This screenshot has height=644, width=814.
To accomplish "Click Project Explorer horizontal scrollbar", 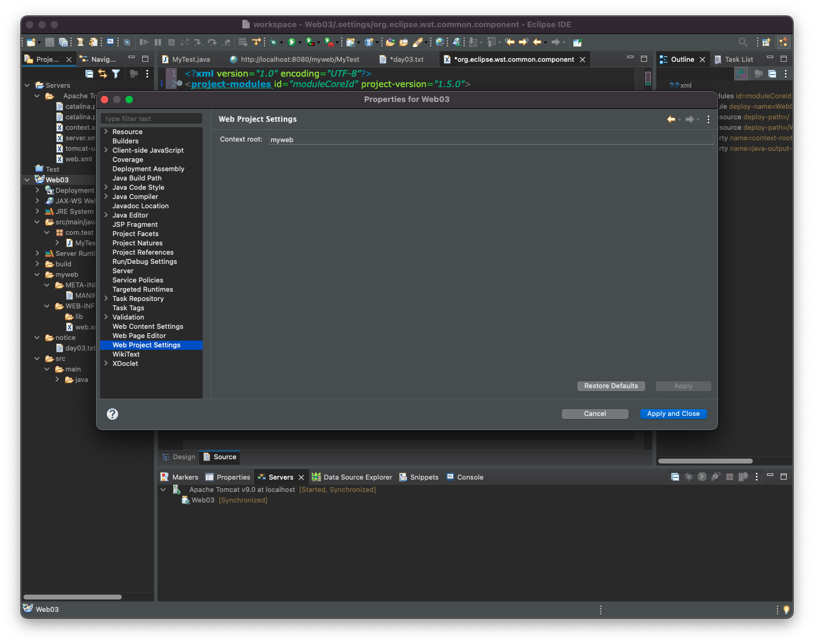I will click(x=72, y=597).
